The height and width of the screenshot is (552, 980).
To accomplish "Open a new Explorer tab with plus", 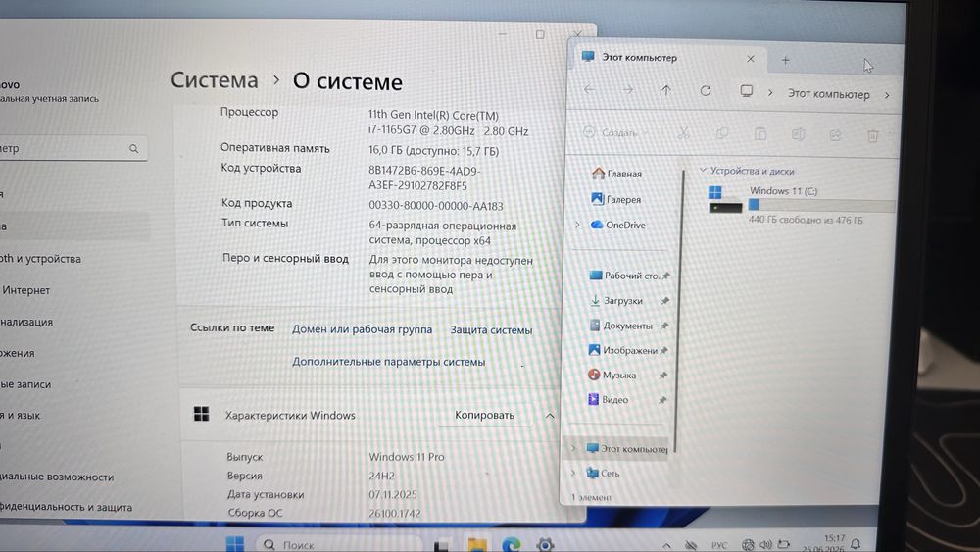I will point(786,60).
